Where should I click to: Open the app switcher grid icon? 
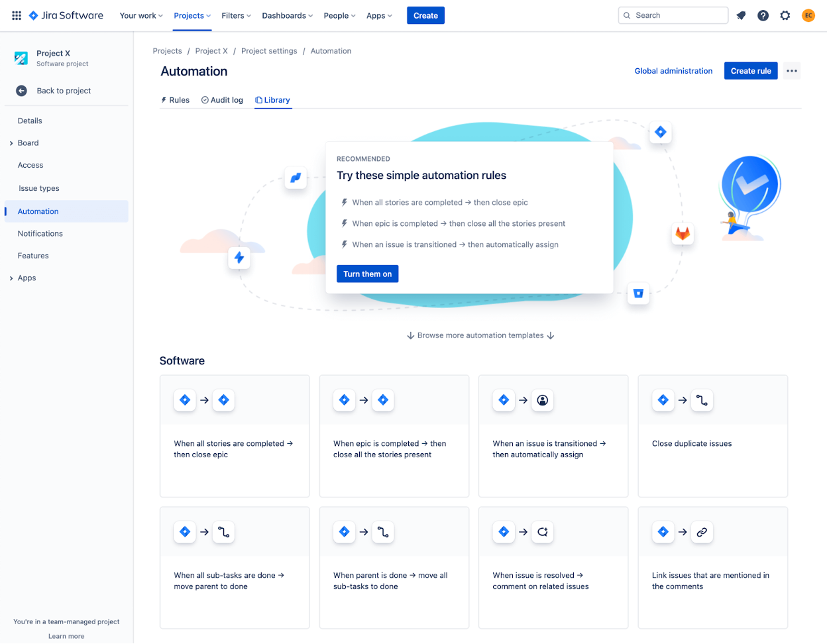[x=17, y=15]
